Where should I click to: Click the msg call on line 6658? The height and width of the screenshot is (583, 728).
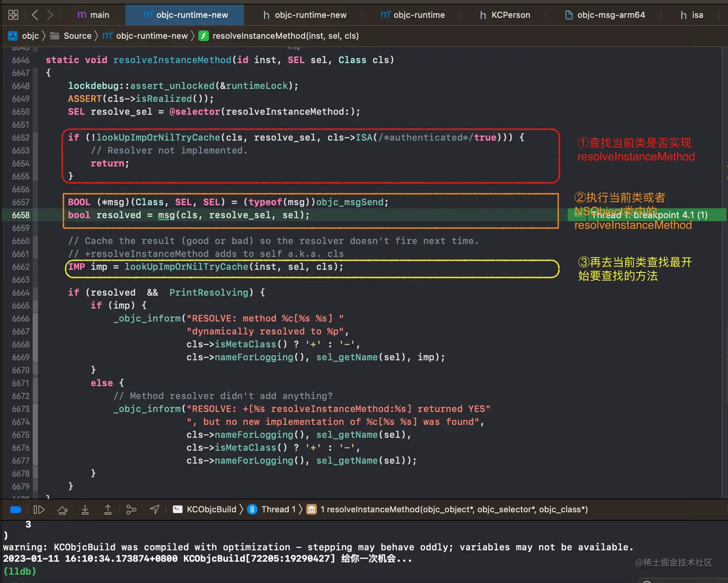pyautogui.click(x=167, y=215)
